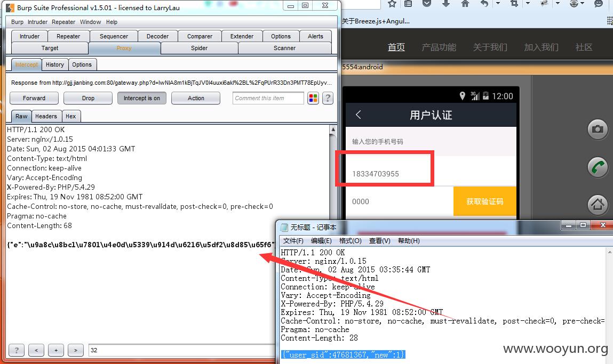Open the Burp menu in menu bar
613x364 pixels.
17,22
